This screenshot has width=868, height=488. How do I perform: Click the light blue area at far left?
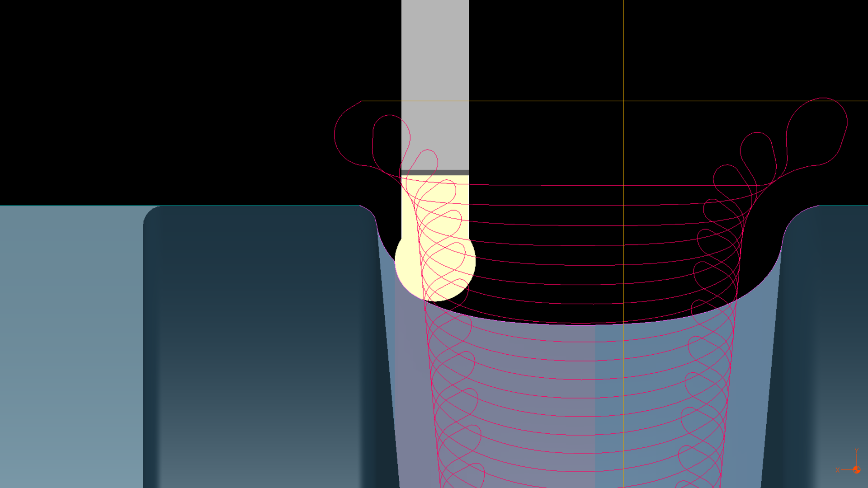pos(68,339)
